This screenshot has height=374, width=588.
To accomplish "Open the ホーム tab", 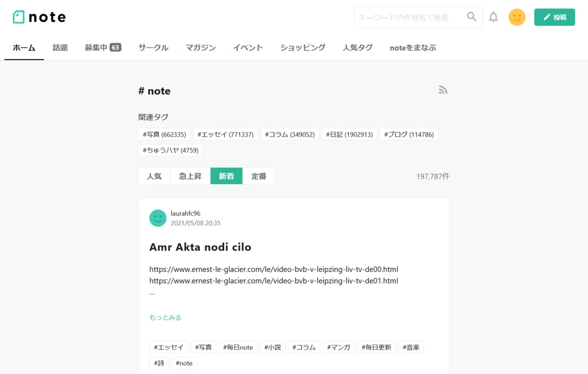I will [24, 48].
